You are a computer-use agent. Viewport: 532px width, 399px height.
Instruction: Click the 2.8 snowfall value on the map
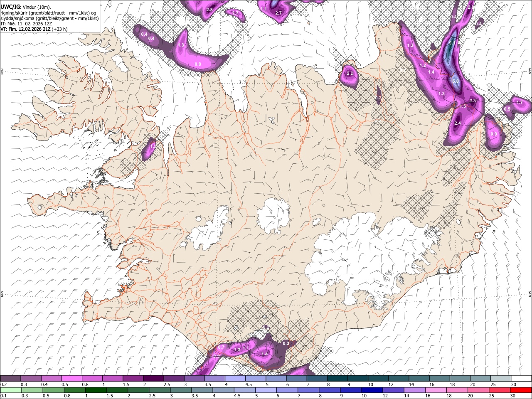point(209,10)
